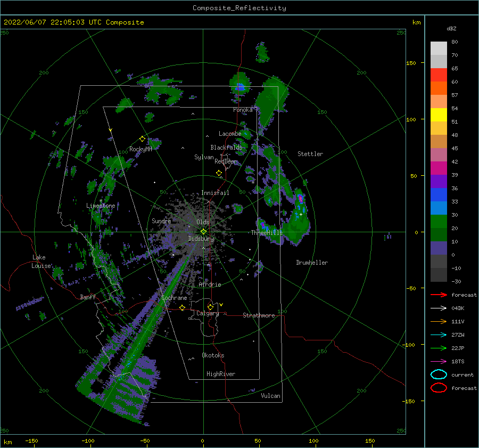Image resolution: width=479 pixels, height=448 pixels.
Task: Select the red swatch between 65 and 60 dBZ
Action: point(439,75)
